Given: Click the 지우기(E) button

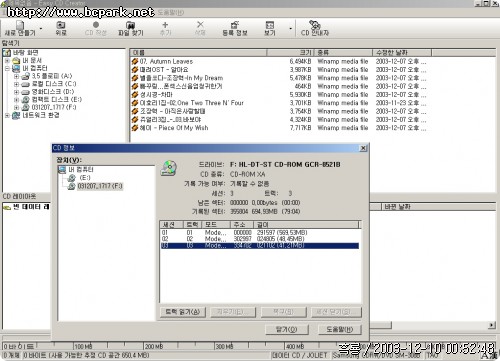Looking at the screenshot, I should tap(233, 312).
